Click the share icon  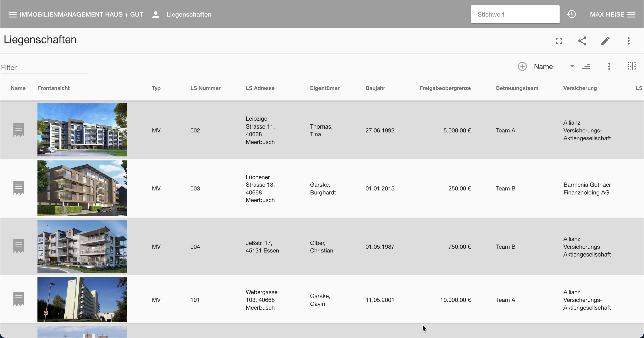pos(582,41)
